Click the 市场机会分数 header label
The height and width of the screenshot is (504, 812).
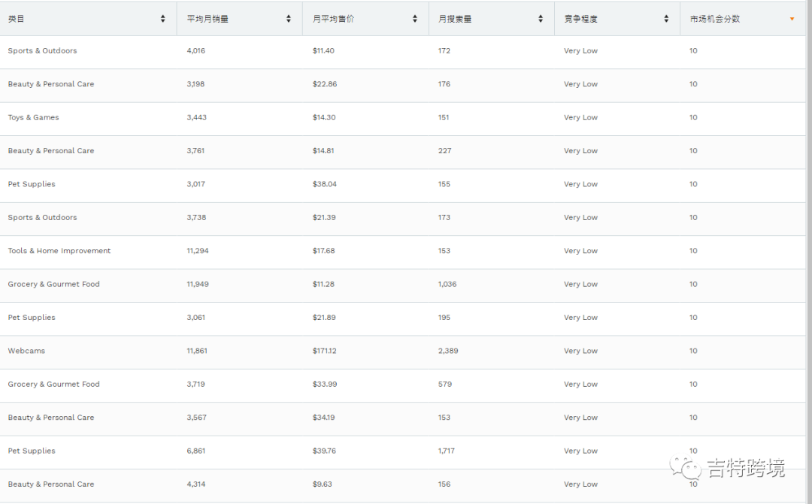[715, 19]
